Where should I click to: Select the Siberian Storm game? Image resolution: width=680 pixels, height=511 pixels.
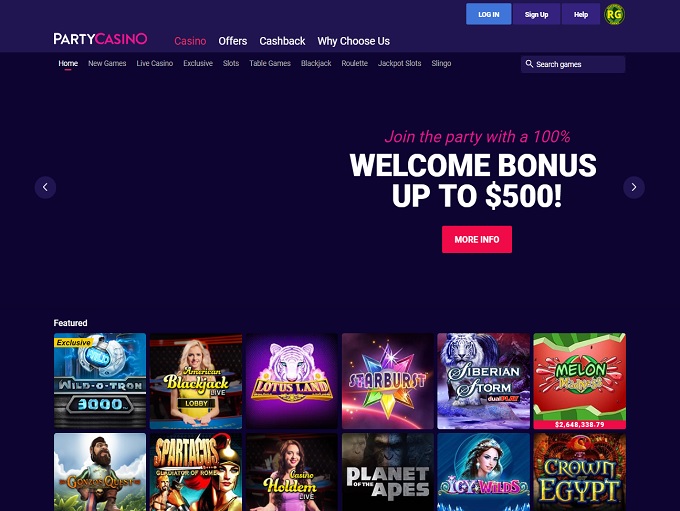484,381
